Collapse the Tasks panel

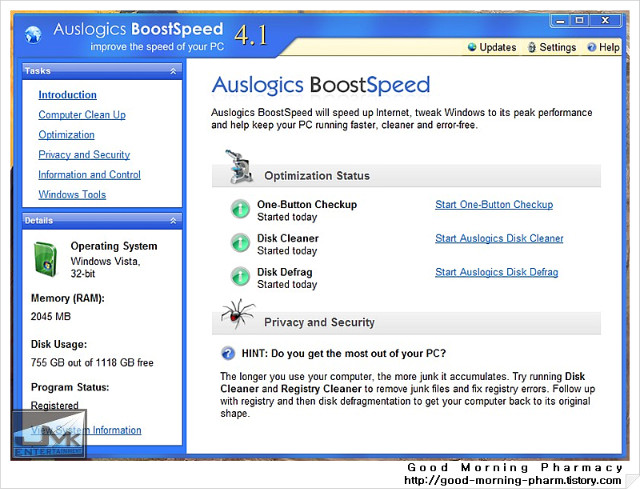(x=173, y=71)
